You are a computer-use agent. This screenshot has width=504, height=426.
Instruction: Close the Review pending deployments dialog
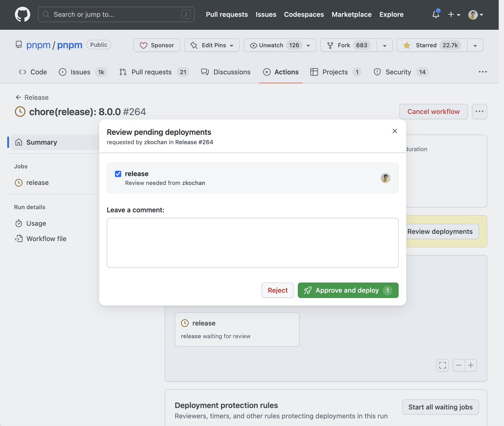395,131
